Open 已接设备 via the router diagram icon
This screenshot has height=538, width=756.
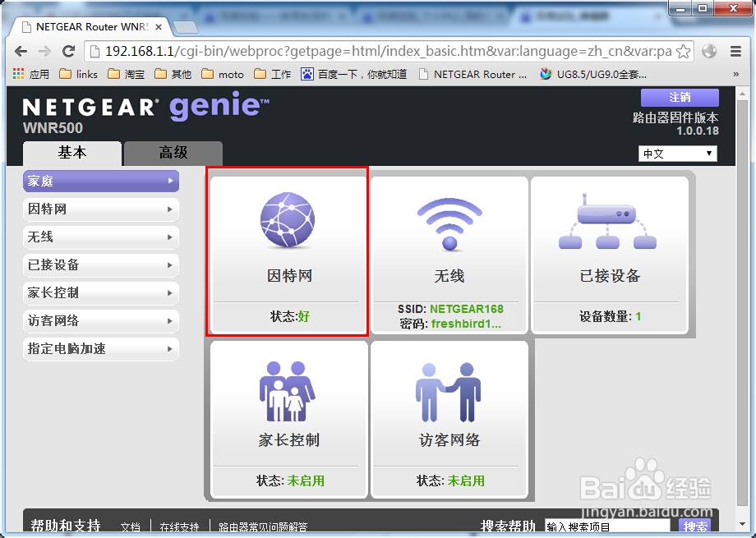(x=609, y=222)
